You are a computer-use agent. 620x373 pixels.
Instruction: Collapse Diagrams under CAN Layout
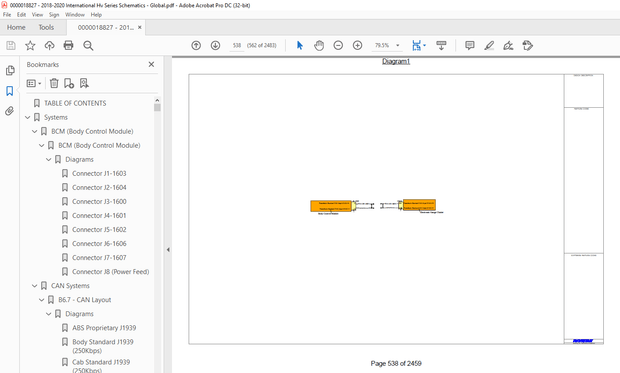click(49, 314)
